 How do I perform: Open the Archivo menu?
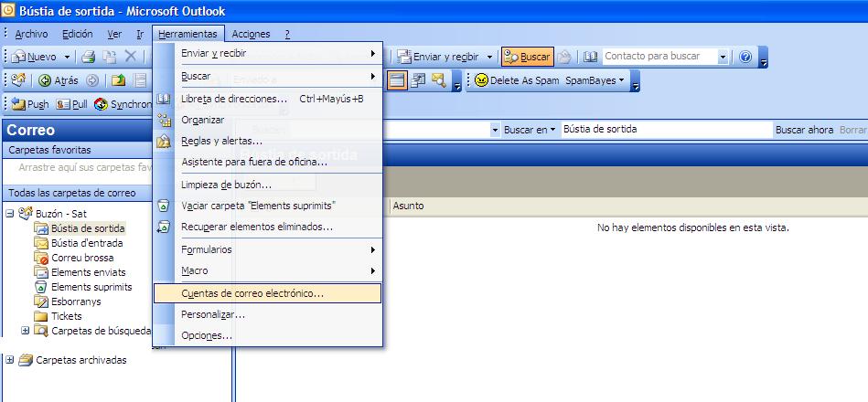31,34
